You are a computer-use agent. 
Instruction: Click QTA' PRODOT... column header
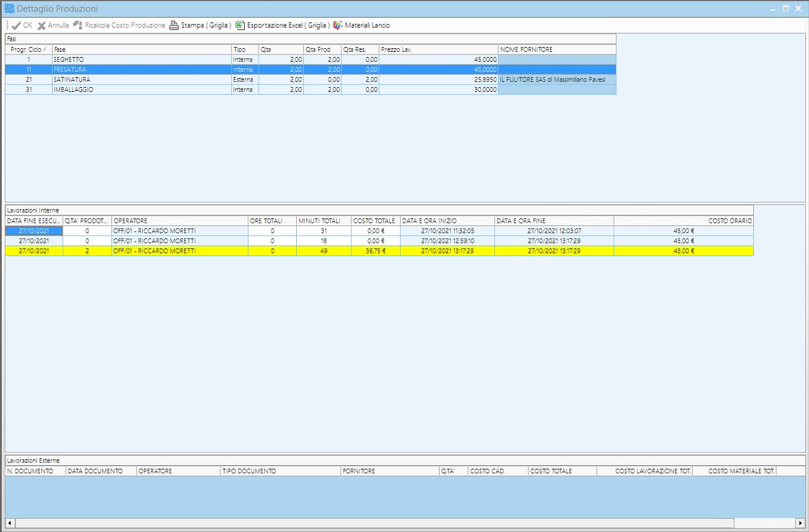coord(87,221)
